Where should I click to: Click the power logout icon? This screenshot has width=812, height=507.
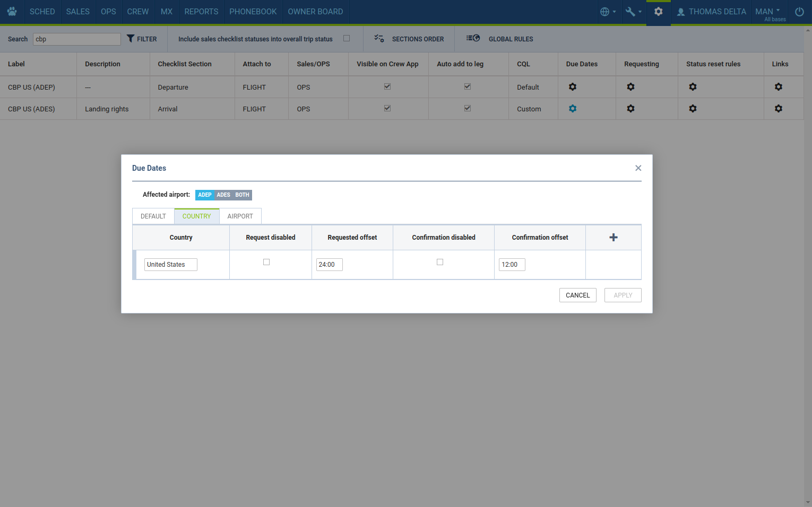[x=799, y=12]
